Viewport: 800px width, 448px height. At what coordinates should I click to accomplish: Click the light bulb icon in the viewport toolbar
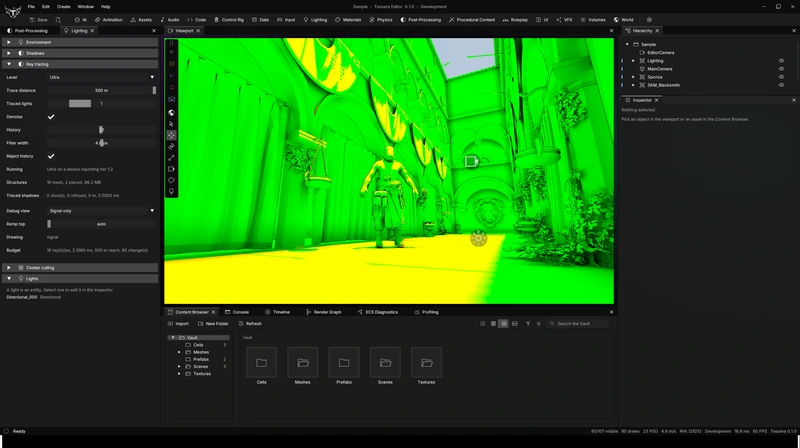[171, 191]
